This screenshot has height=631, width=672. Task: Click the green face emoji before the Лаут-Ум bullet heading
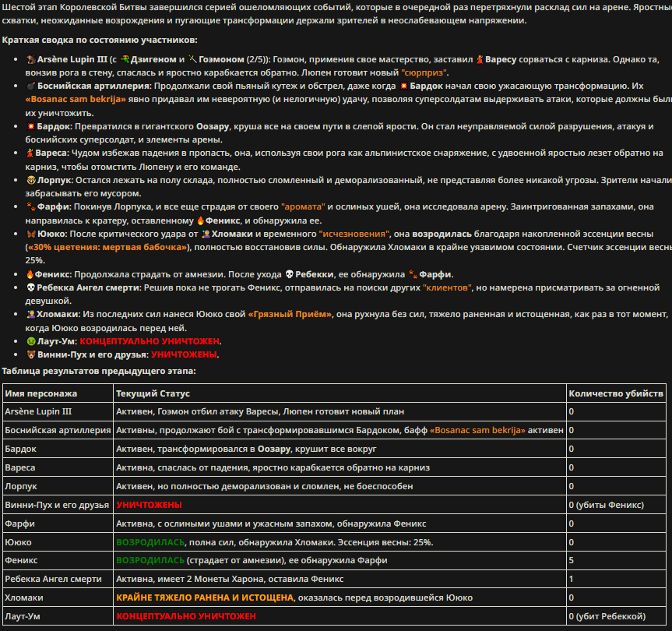(x=31, y=341)
